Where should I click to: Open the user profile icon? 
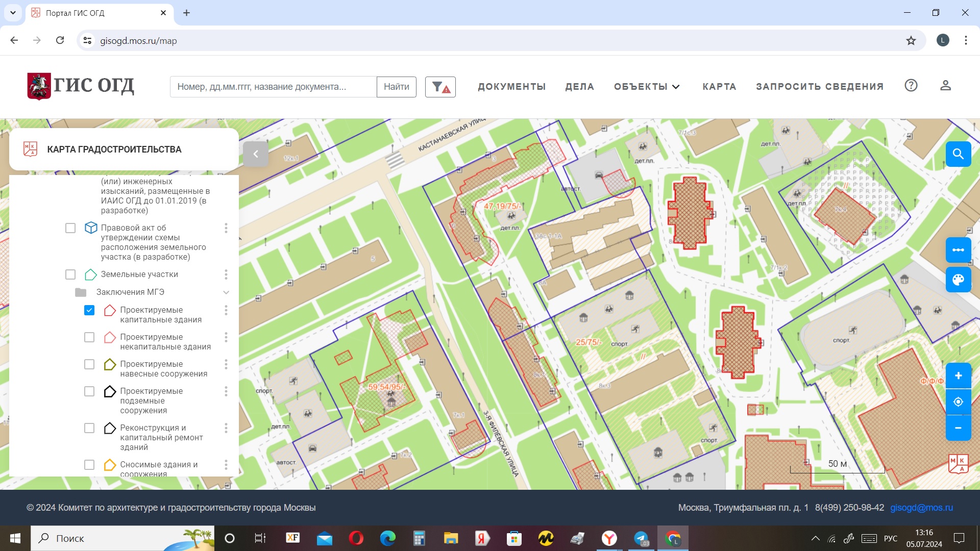pos(945,86)
